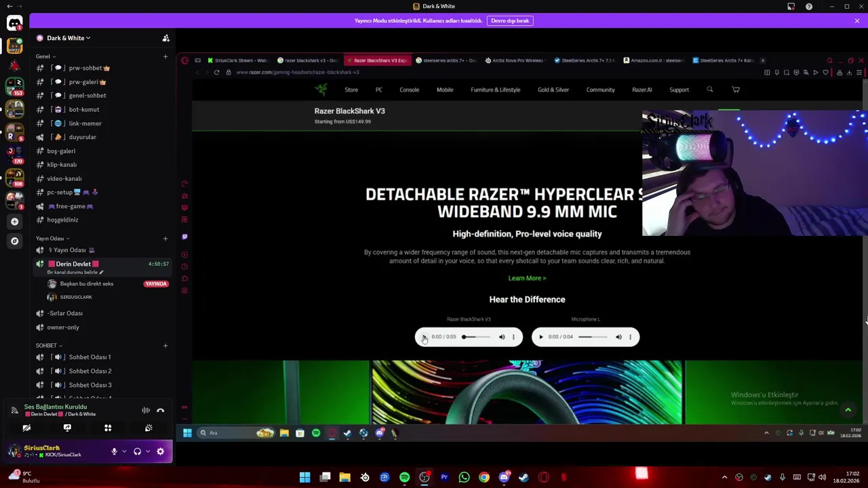The image size is (868, 488).
Task: Open the Razer shopping cart icon
Action: coord(736,89)
